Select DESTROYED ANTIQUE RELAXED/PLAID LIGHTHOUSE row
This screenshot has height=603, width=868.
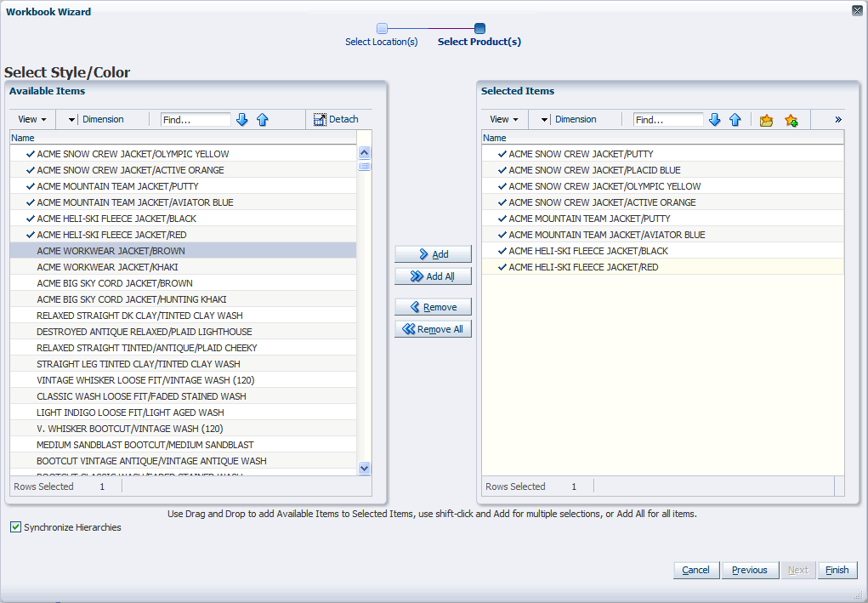click(184, 332)
